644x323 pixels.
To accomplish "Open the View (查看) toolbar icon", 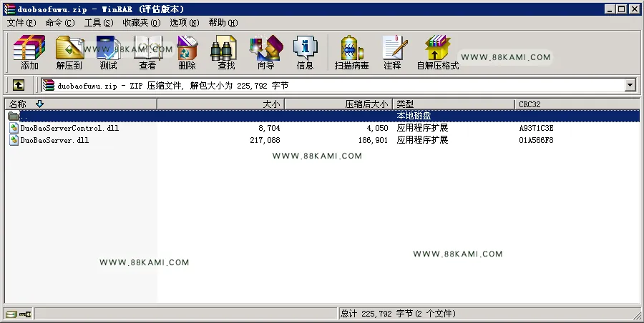I will coord(147,51).
